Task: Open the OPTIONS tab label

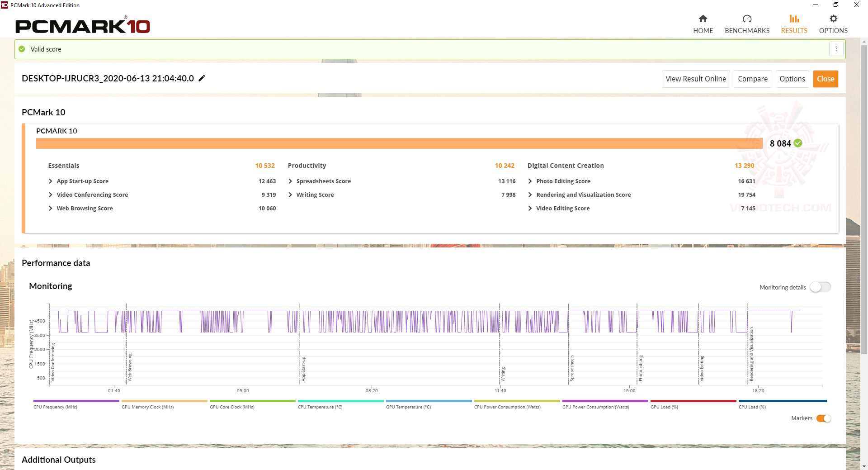Action: [x=833, y=31]
